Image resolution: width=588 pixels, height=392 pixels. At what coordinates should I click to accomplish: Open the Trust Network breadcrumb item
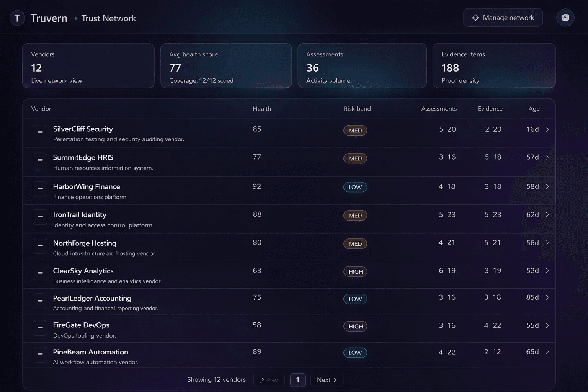pyautogui.click(x=109, y=18)
